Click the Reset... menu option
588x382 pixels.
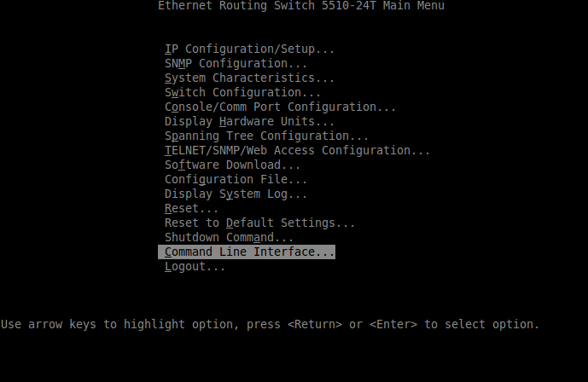191,209
